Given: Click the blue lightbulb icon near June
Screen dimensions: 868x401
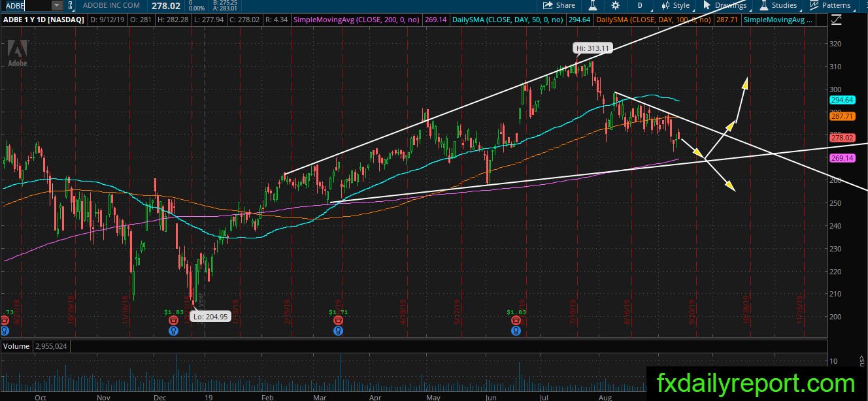Looking at the screenshot, I should pos(516,330).
